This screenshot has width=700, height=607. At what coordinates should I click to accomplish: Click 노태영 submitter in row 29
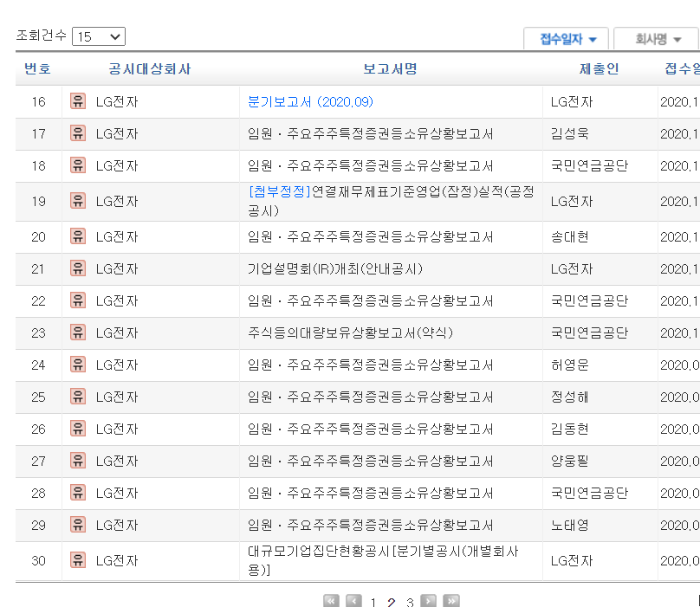(x=570, y=526)
